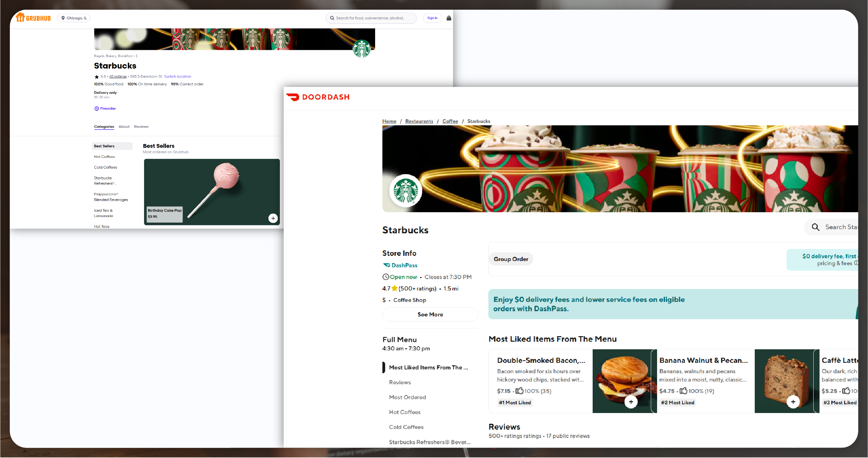This screenshot has height=458, width=868.
Task: Click the shopping bag icon on Grubhub
Action: click(449, 18)
